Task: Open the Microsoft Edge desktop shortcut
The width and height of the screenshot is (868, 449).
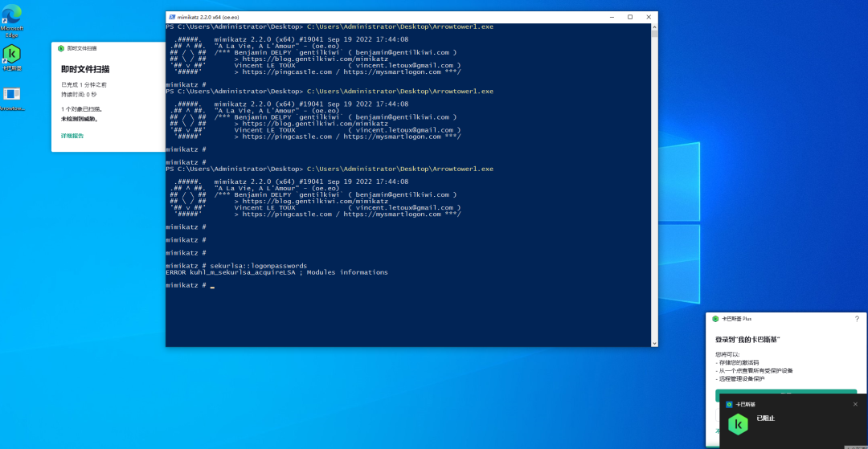Action: 11,20
